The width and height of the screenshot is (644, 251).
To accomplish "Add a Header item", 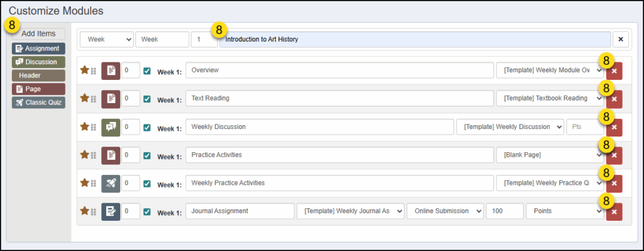I will pyautogui.click(x=38, y=75).
